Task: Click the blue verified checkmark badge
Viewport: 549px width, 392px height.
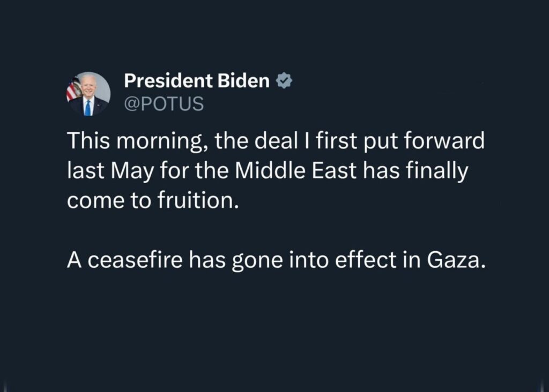Action: tap(284, 81)
